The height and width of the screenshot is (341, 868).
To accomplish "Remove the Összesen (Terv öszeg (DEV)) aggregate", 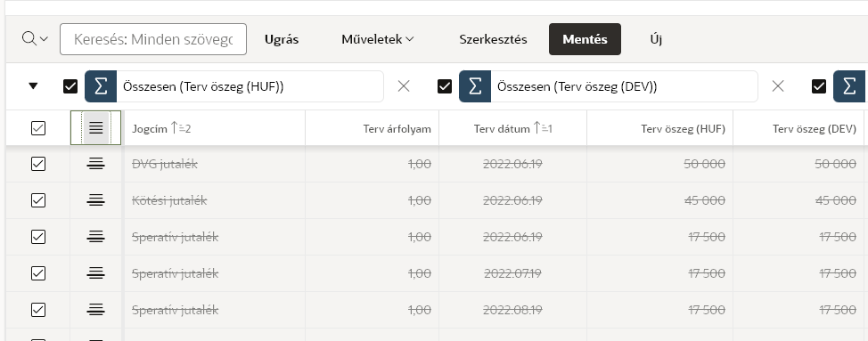I will [778, 86].
